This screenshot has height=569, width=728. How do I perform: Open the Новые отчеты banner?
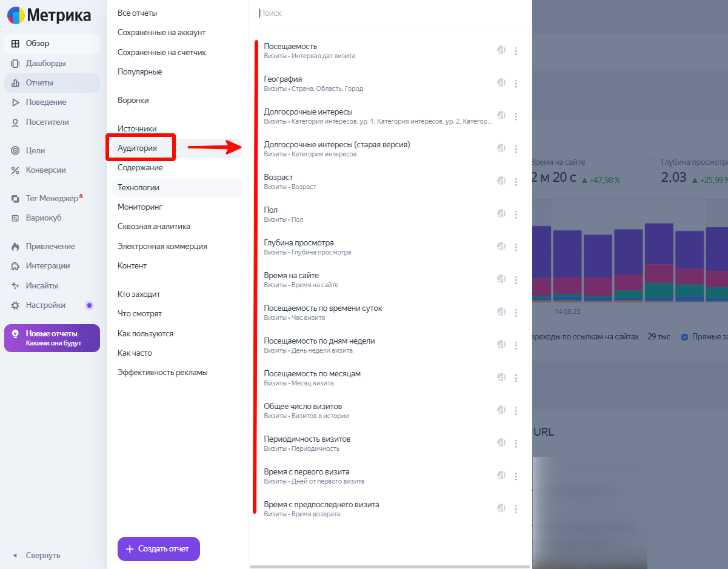click(52, 338)
